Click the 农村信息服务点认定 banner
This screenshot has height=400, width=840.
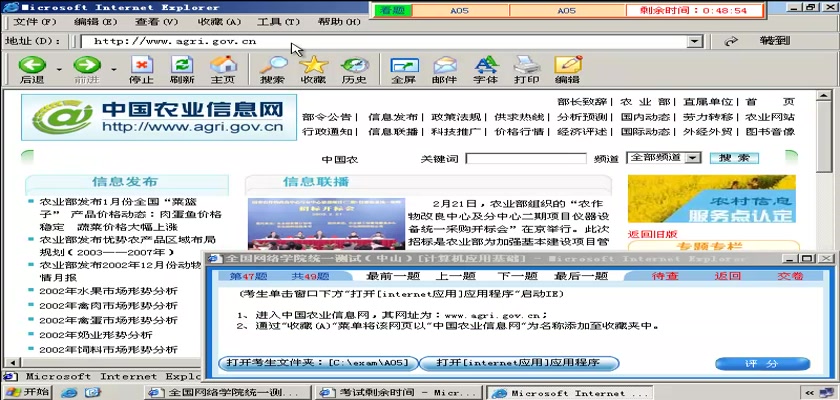point(711,199)
